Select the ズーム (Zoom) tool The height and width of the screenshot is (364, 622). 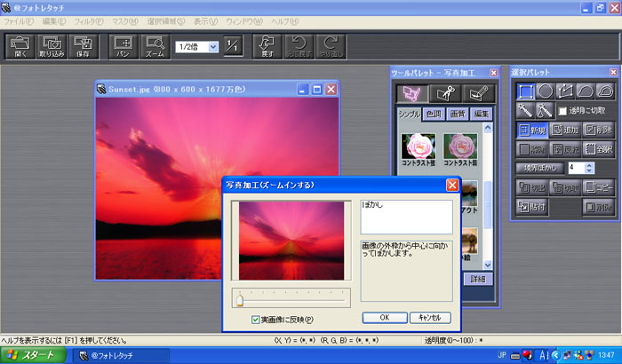pos(155,45)
